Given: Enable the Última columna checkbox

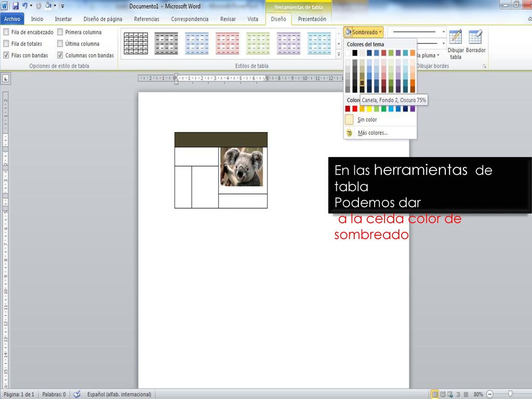Looking at the screenshot, I should pyautogui.click(x=60, y=44).
